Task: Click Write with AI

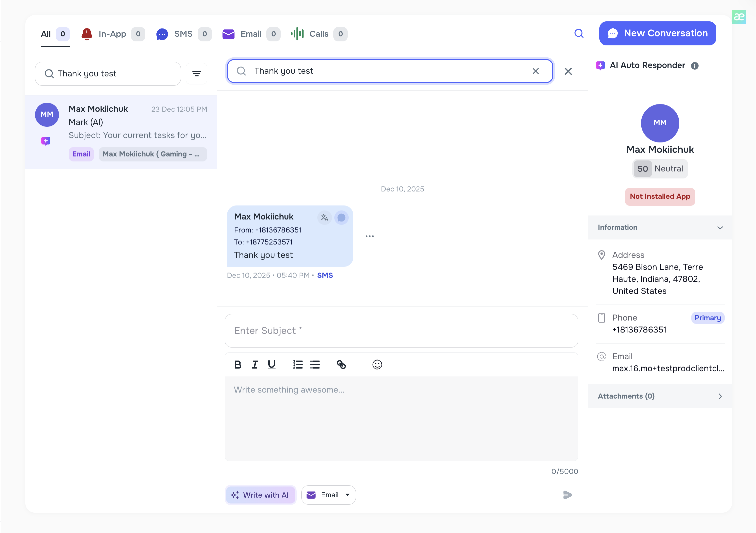Action: tap(260, 495)
